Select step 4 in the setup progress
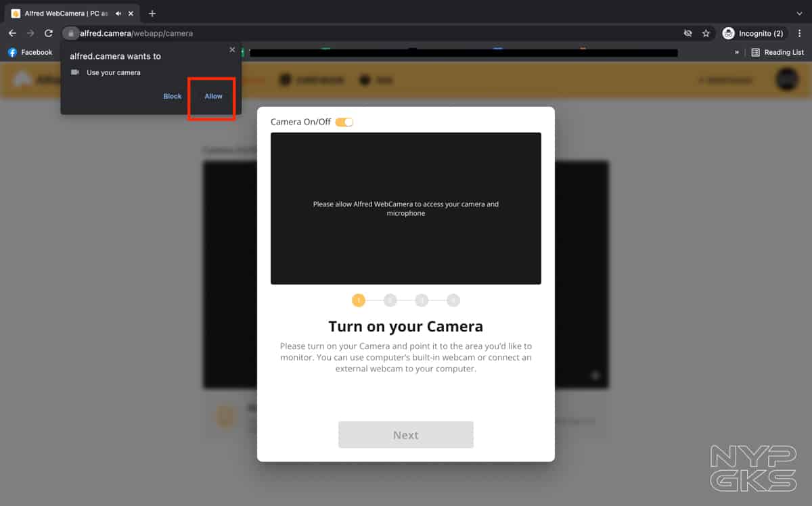Image resolution: width=812 pixels, height=506 pixels. pyautogui.click(x=453, y=300)
